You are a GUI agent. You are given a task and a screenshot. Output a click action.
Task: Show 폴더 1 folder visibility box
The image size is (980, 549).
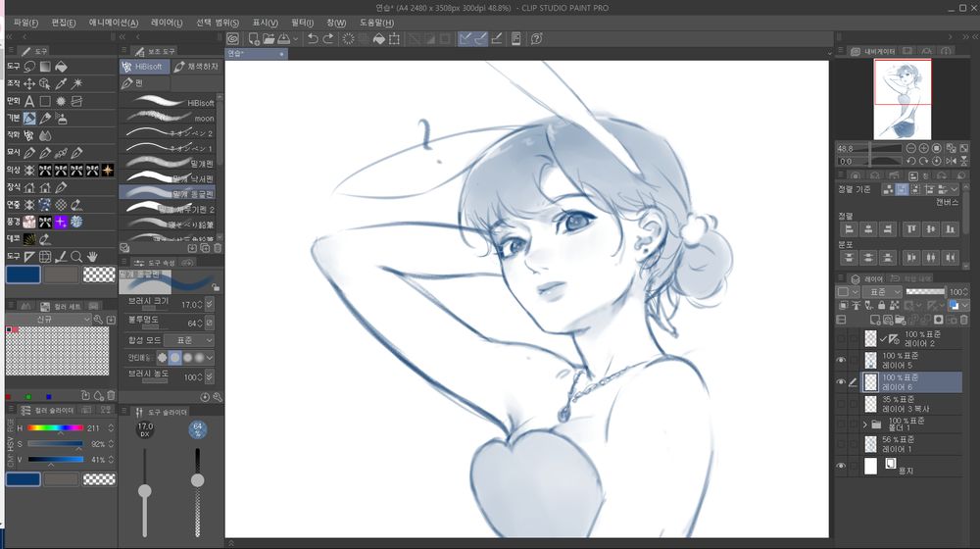pyautogui.click(x=841, y=424)
